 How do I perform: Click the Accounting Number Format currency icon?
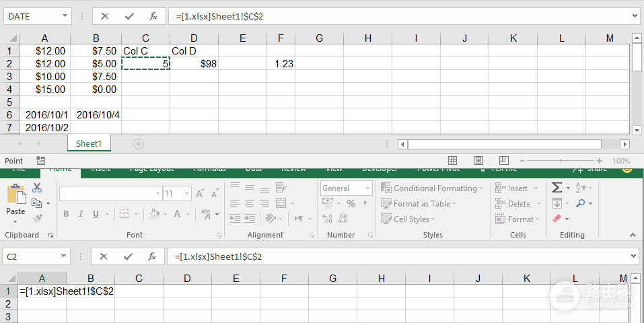pos(328,203)
